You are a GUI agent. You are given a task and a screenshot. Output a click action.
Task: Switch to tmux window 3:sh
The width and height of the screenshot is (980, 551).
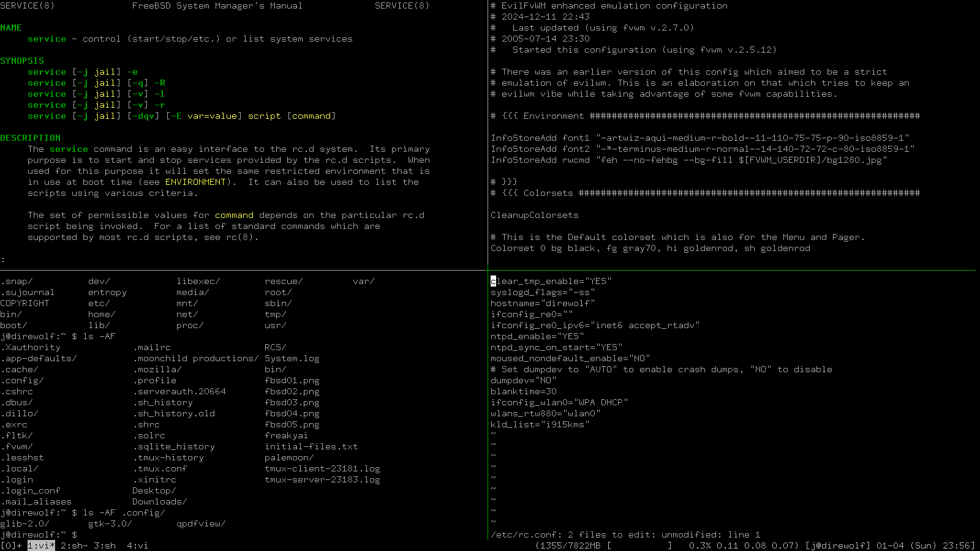(x=105, y=545)
